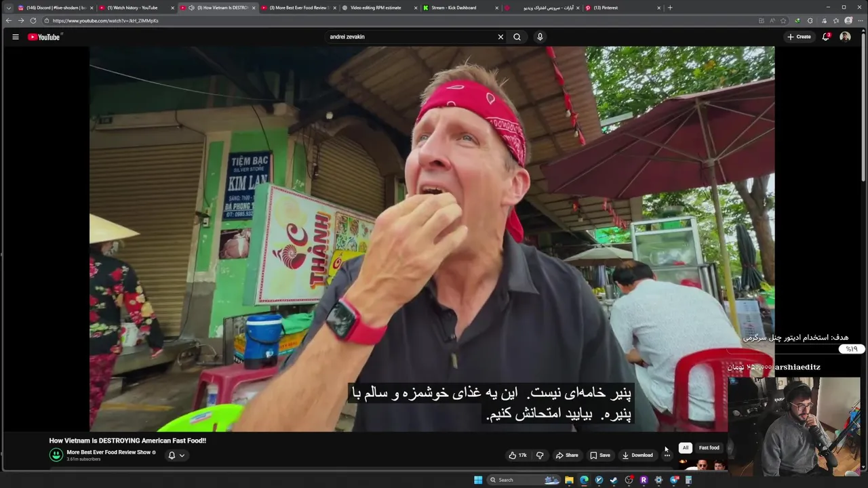Open more actions three-dot menu
This screenshot has width=868, height=488.
coord(667,455)
